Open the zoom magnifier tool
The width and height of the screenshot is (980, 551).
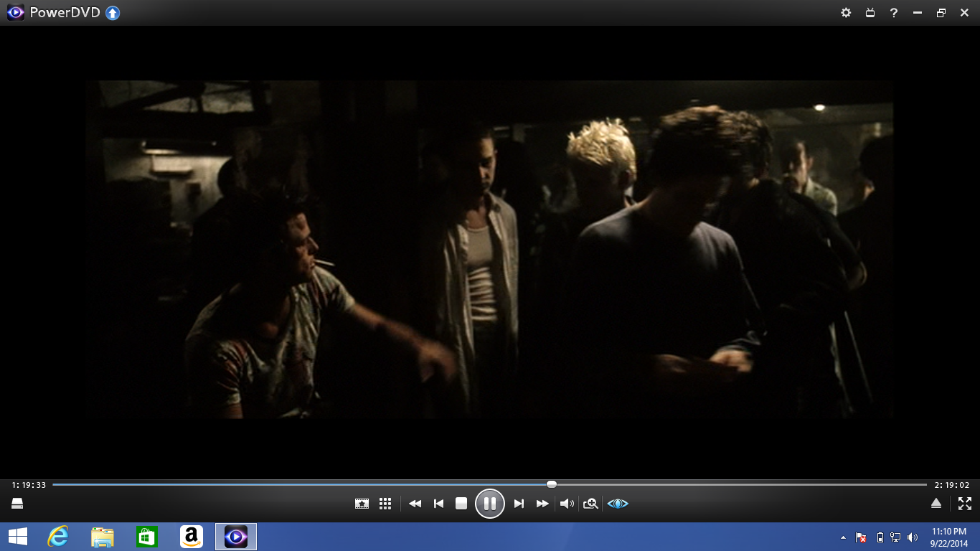(590, 504)
